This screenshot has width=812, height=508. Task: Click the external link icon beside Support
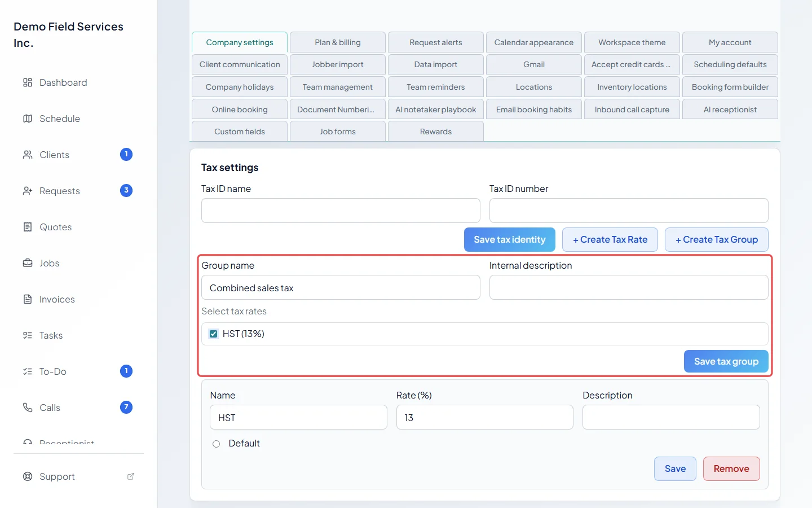point(131,476)
